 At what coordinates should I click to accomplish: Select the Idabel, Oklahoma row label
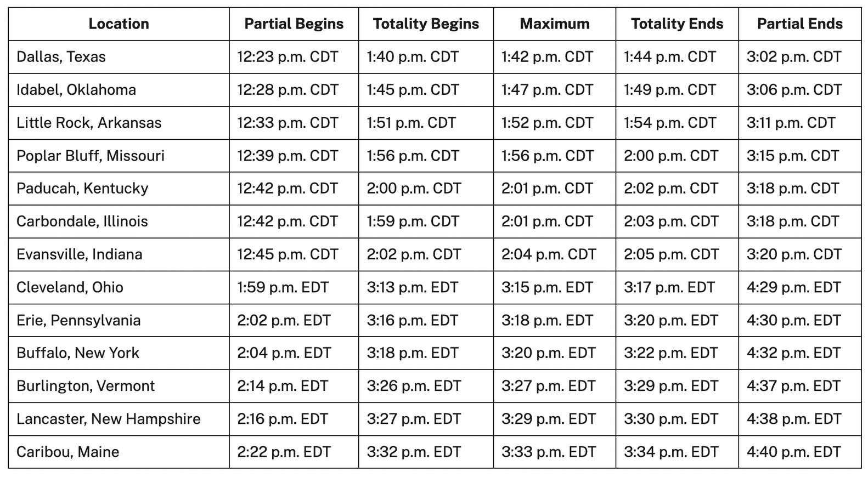tap(119, 90)
